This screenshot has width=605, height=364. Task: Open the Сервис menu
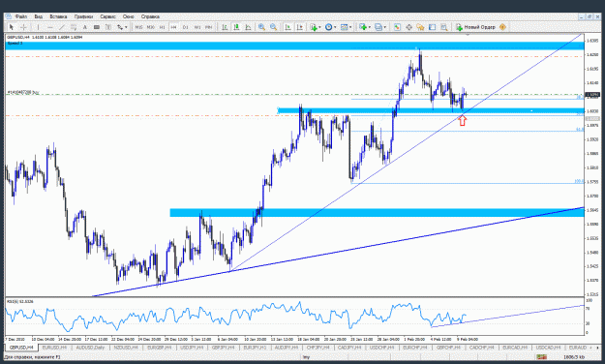pyautogui.click(x=107, y=16)
